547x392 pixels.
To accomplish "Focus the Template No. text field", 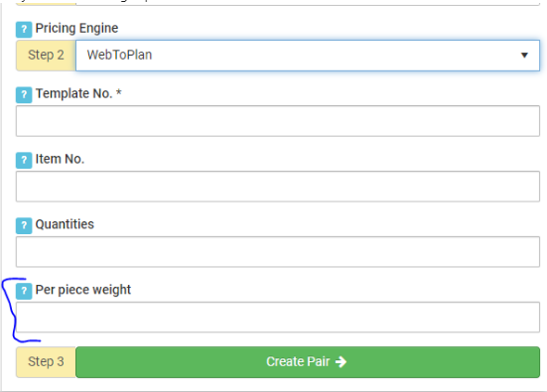I will [278, 121].
